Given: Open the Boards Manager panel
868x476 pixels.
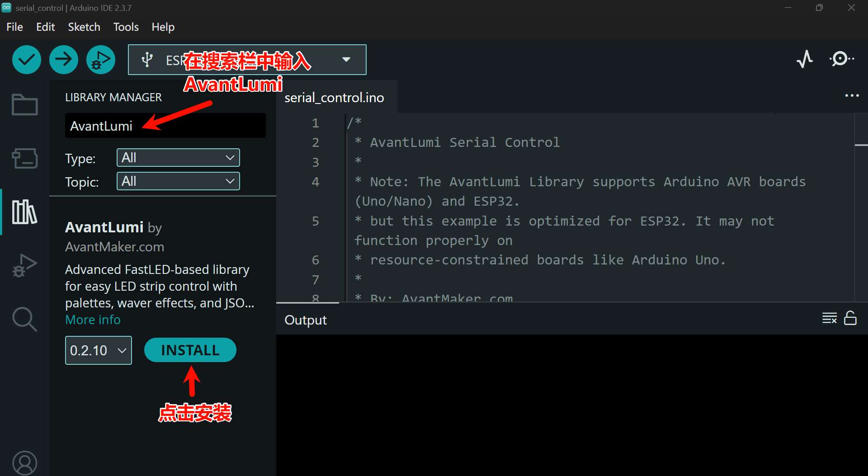Looking at the screenshot, I should point(24,158).
